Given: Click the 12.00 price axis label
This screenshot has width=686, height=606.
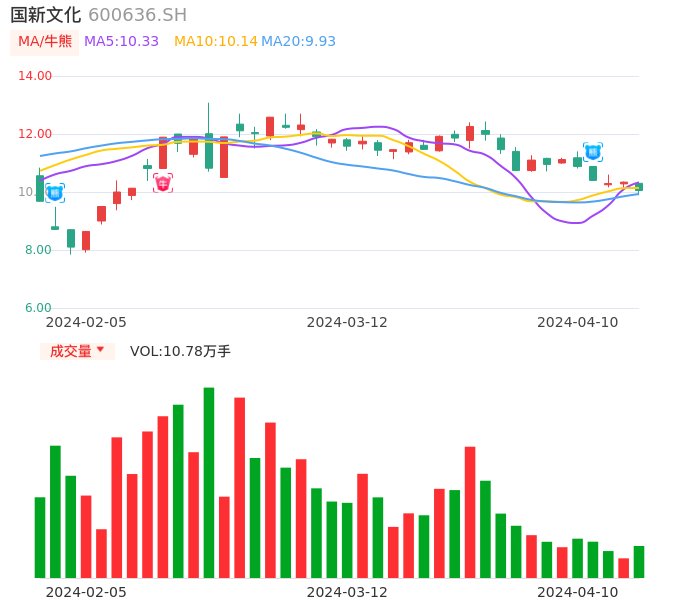Looking at the screenshot, I should [35, 134].
